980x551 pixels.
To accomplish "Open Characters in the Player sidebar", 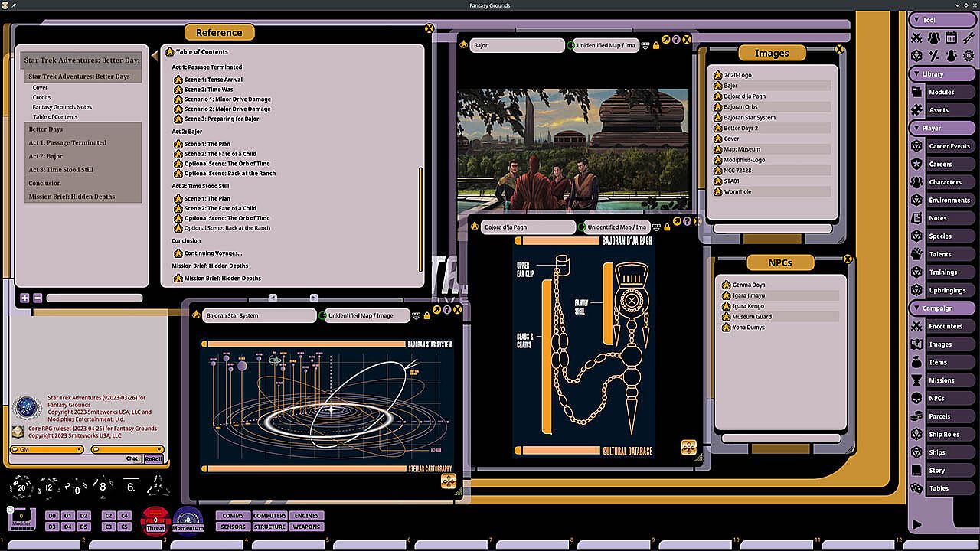I will point(941,182).
